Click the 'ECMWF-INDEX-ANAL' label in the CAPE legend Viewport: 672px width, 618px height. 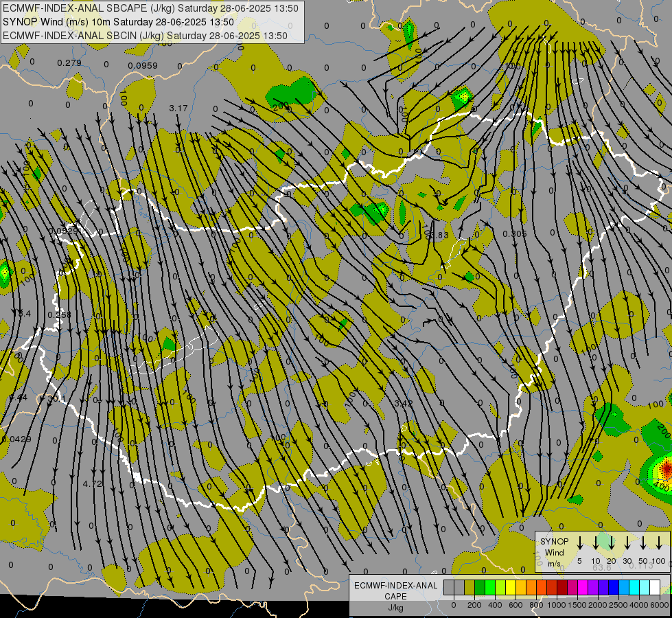(395, 586)
